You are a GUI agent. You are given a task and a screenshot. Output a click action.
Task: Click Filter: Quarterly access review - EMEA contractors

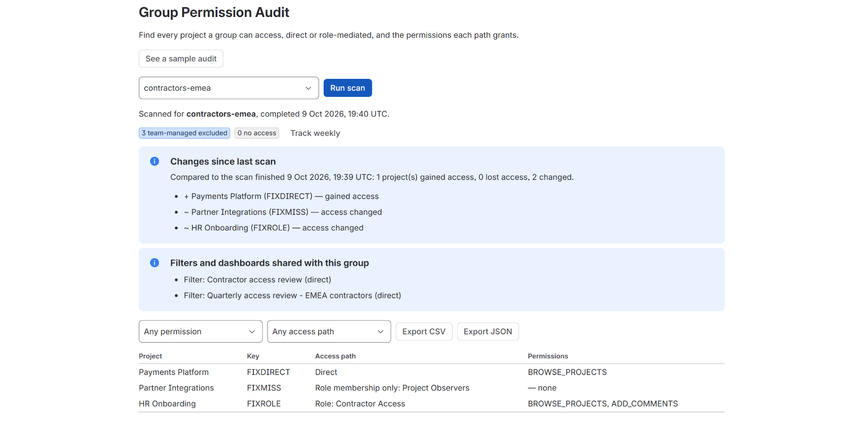[x=292, y=296]
